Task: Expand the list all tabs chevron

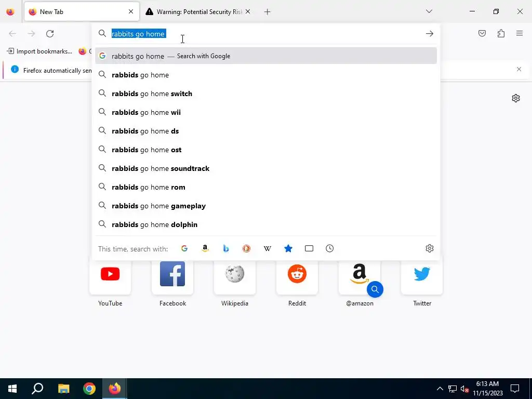Action: pyautogui.click(x=429, y=11)
